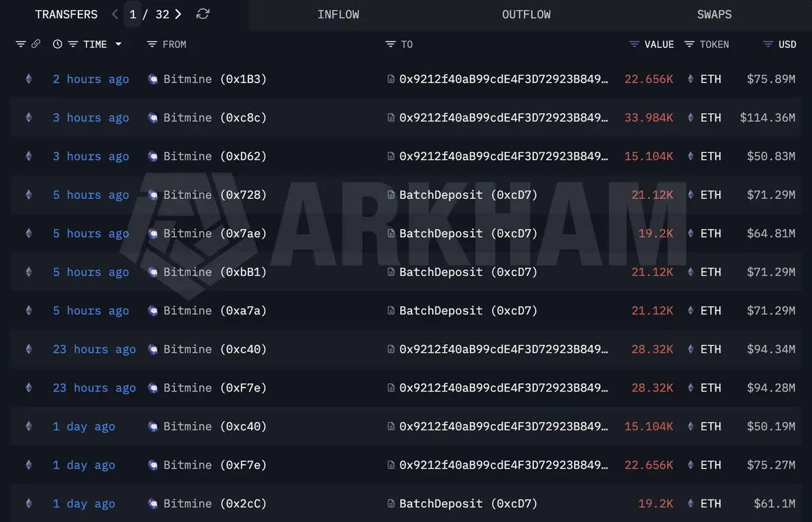Open the TIME sort dropdown arrow
Image resolution: width=812 pixels, height=522 pixels.
(118, 44)
